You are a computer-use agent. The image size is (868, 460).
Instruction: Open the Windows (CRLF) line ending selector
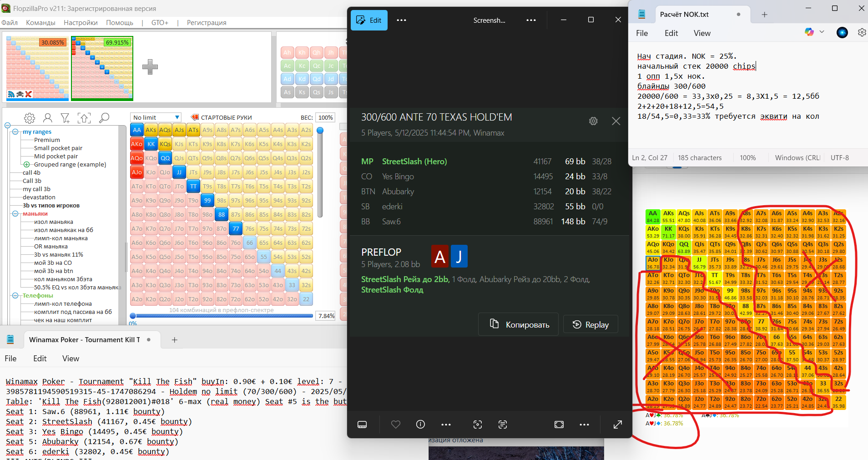coord(797,158)
